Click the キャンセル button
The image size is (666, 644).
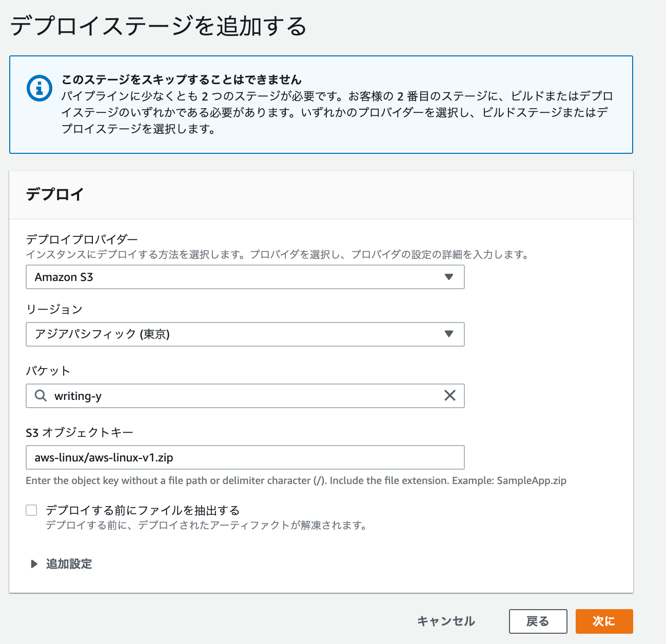pyautogui.click(x=446, y=621)
